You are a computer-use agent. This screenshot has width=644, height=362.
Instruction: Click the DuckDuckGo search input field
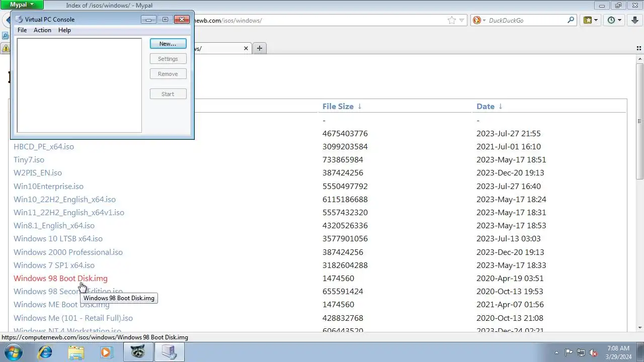(x=526, y=21)
